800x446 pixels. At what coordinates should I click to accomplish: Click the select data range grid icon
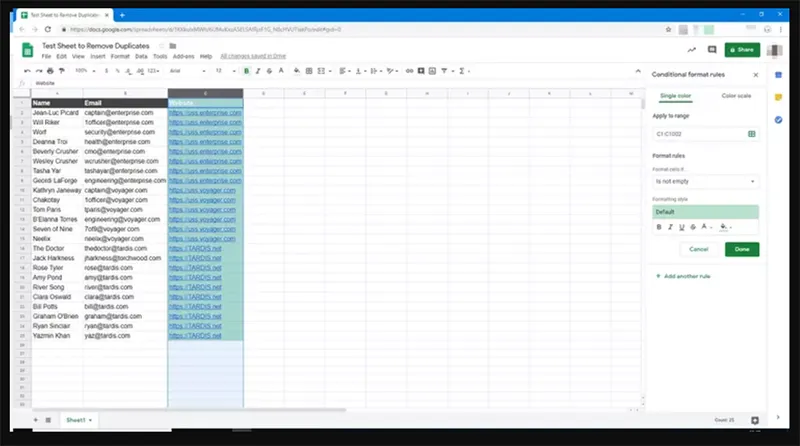point(752,134)
